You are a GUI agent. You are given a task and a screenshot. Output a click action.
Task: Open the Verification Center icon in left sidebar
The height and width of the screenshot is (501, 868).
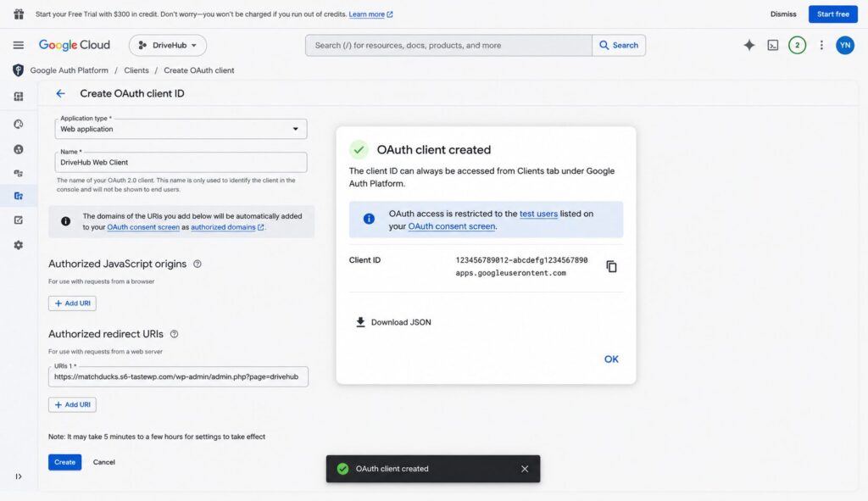click(19, 220)
